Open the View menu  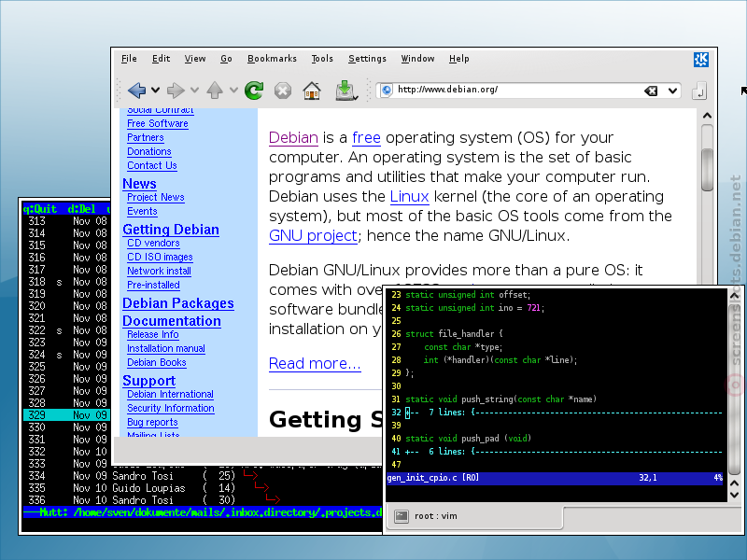pyautogui.click(x=195, y=59)
